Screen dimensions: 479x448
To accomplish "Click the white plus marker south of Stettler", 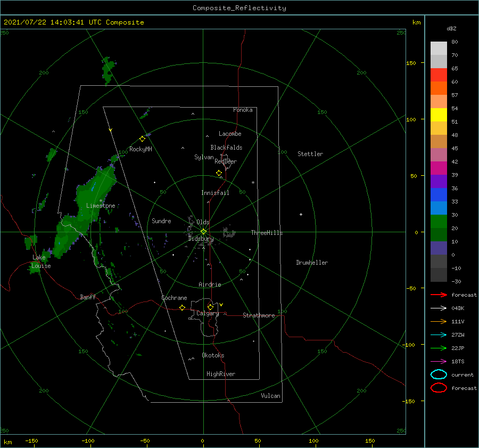I will click(301, 214).
